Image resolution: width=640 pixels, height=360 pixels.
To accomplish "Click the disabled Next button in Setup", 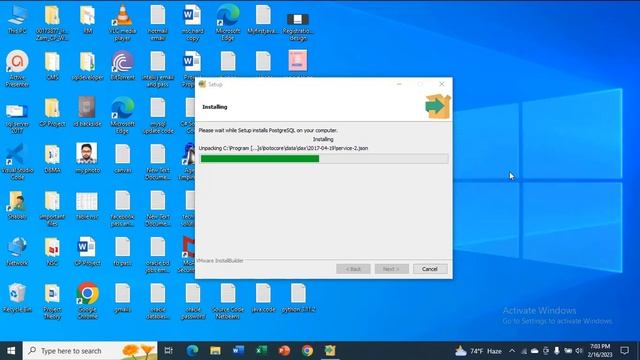I will (391, 269).
